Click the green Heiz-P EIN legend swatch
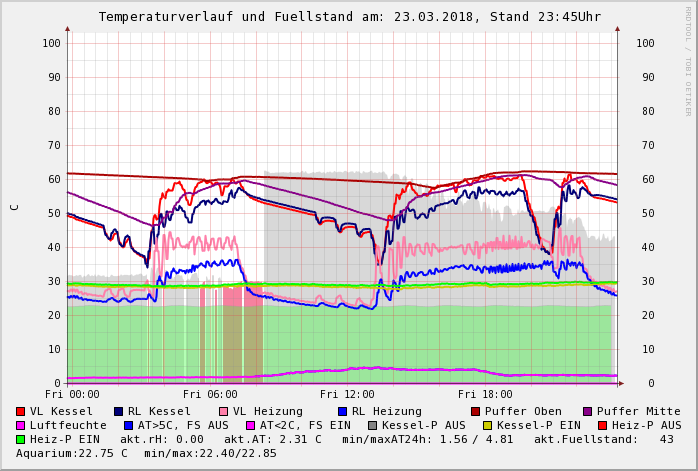The height and width of the screenshot is (471, 698). point(21,439)
